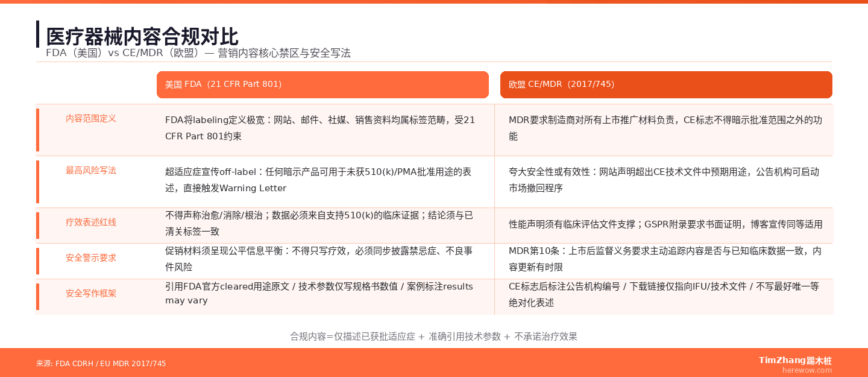Click the 安全警示要求 row label
The image size is (868, 377).
pyautogui.click(x=91, y=258)
